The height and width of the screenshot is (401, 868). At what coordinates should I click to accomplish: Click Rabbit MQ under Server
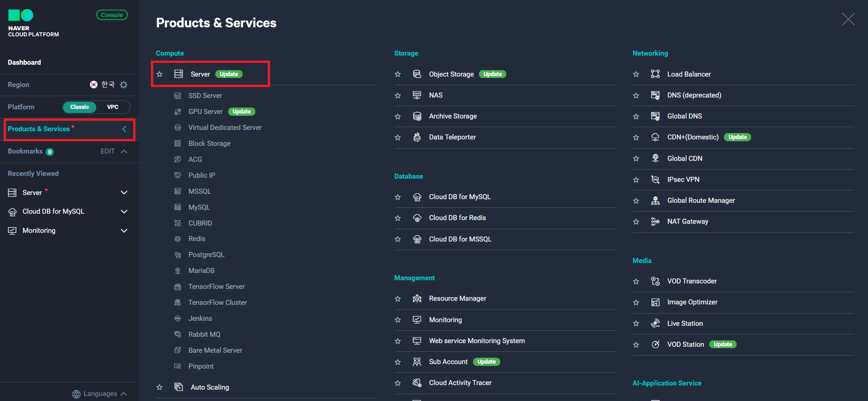(x=204, y=334)
